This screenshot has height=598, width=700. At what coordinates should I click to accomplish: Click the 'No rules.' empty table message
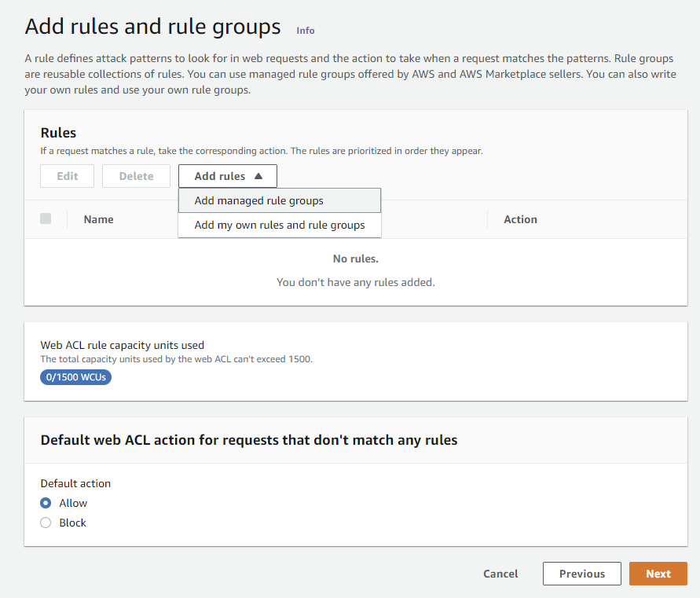coord(355,259)
